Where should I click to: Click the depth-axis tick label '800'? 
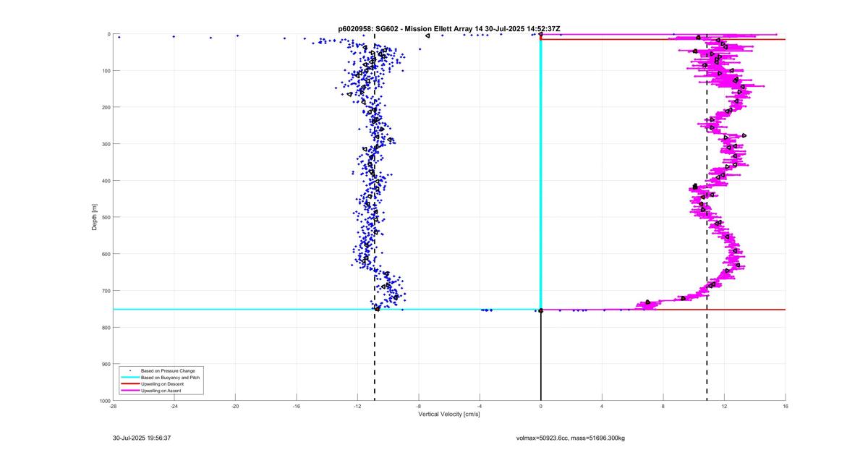click(x=106, y=327)
